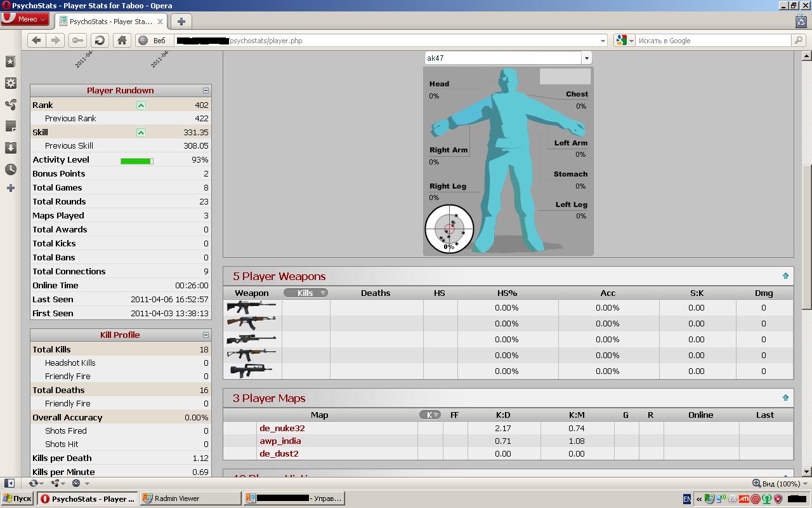
Task: Open the de_dust2 map link
Action: (x=279, y=453)
